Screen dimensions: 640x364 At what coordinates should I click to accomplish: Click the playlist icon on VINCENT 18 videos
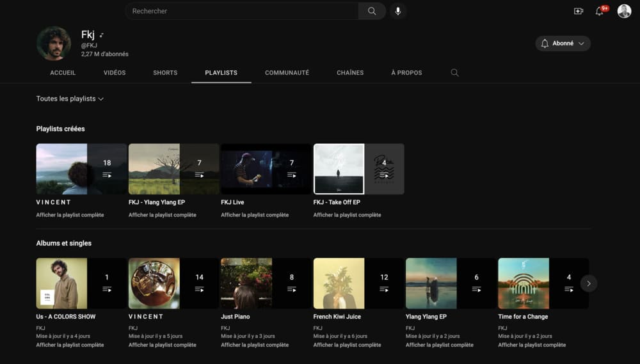coord(107,175)
